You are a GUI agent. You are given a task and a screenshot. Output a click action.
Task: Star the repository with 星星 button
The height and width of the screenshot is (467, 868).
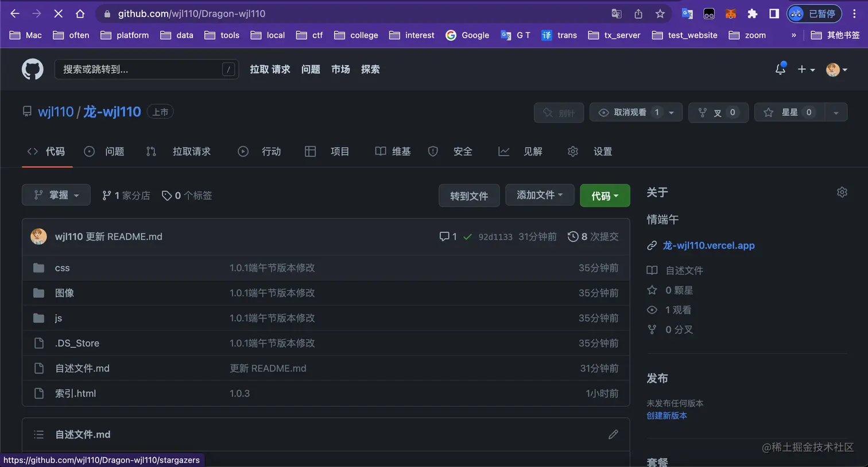[x=789, y=112]
